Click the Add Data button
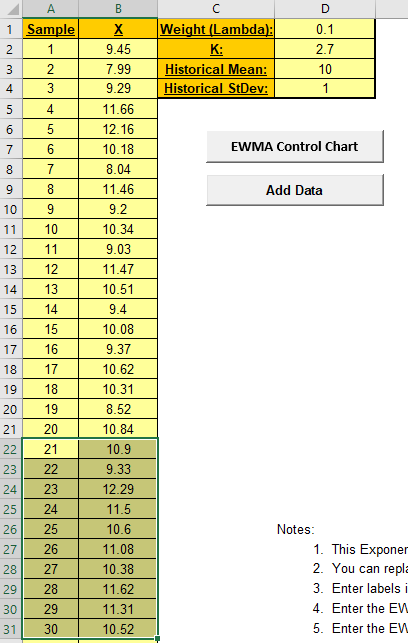This screenshot has width=408, height=643. pos(295,190)
